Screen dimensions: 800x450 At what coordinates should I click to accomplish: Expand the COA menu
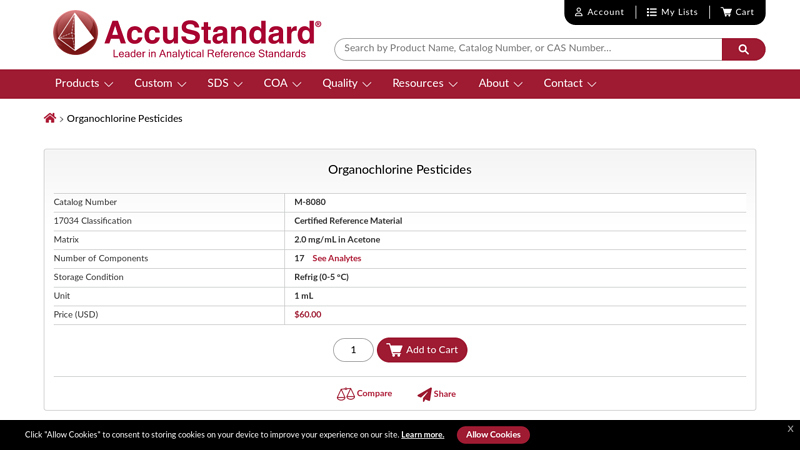[x=282, y=83]
